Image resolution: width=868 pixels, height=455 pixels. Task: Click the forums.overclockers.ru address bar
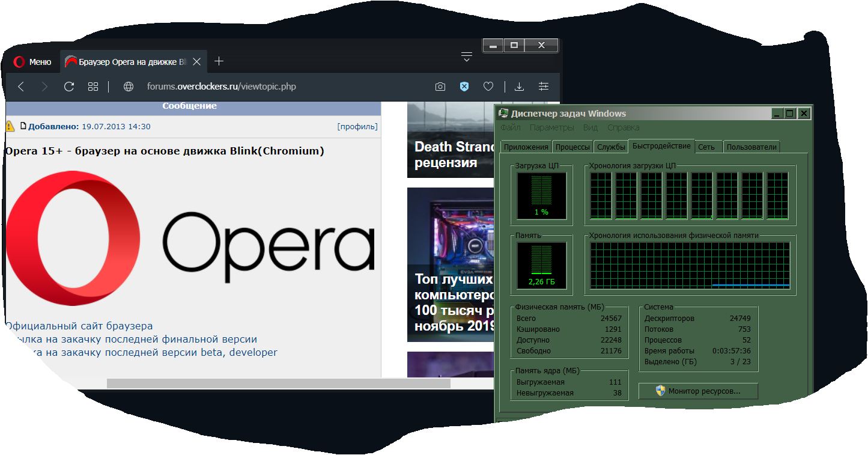point(222,87)
